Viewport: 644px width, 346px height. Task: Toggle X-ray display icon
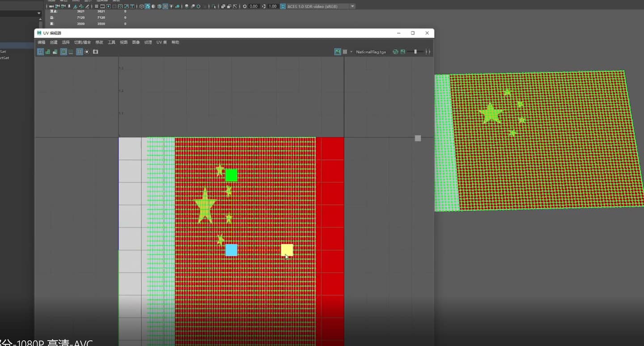[x=223, y=6]
